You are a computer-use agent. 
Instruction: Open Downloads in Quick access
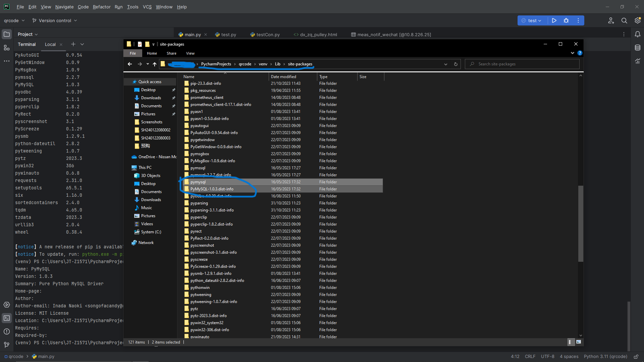point(151,98)
